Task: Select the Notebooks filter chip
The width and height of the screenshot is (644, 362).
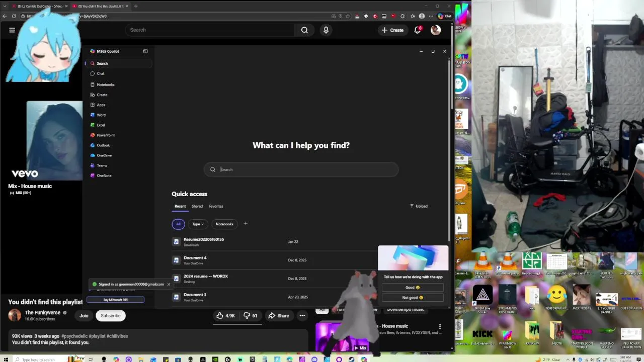Action: coord(224,224)
